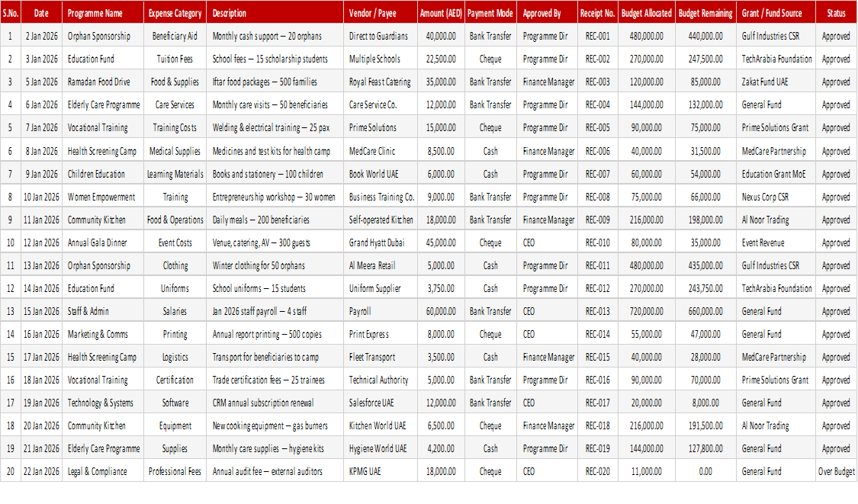
Task: Select the 'Print Express' vendor cell
Action: click(381, 335)
